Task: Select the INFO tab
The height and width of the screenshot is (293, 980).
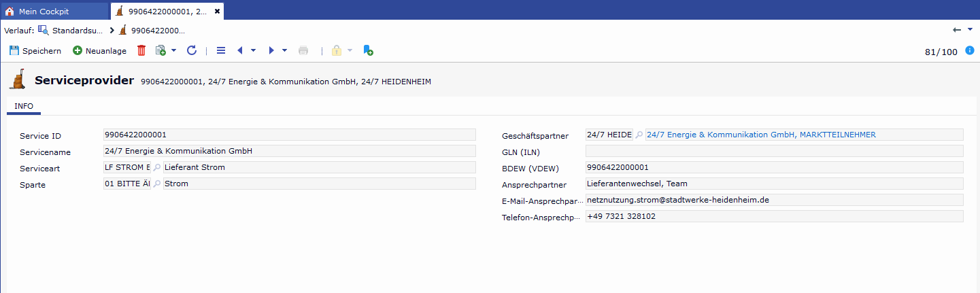Action: [24, 106]
